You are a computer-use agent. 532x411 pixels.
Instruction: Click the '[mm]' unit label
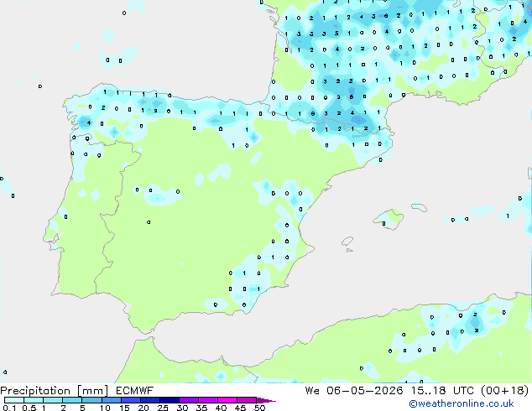pyautogui.click(x=93, y=391)
